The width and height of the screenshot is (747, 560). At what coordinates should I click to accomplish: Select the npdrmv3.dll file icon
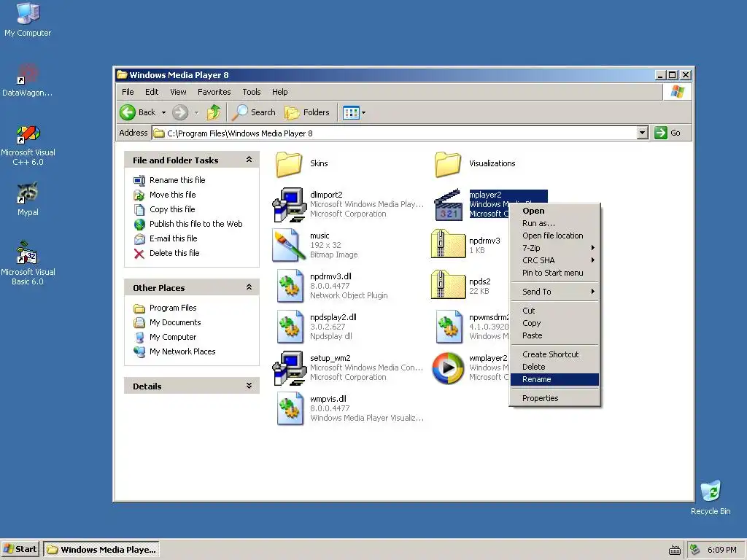[290, 286]
